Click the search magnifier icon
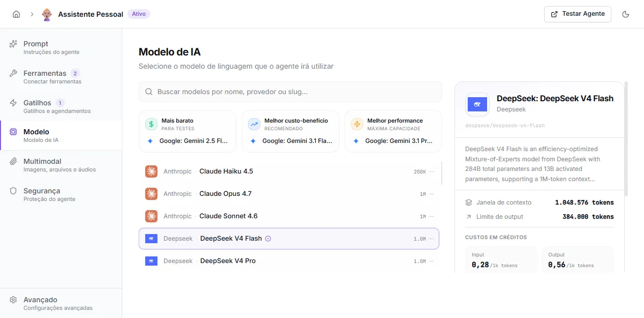644x318 pixels. 149,92
